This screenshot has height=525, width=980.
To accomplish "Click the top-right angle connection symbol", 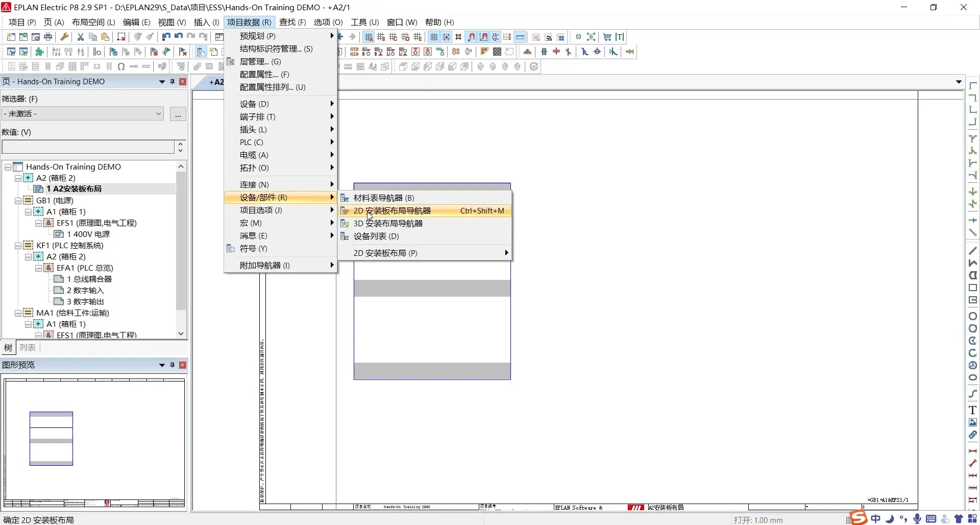I will coord(973,98).
